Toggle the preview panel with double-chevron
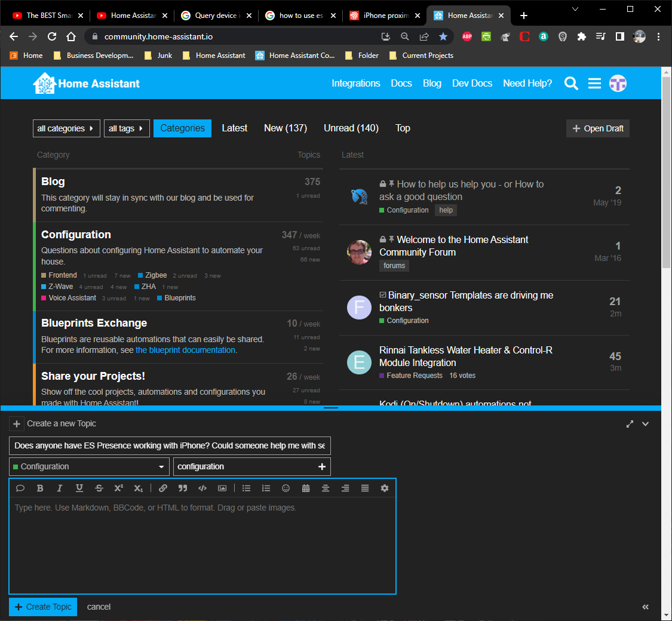Screen dimensions: 672x621 pos(646,607)
